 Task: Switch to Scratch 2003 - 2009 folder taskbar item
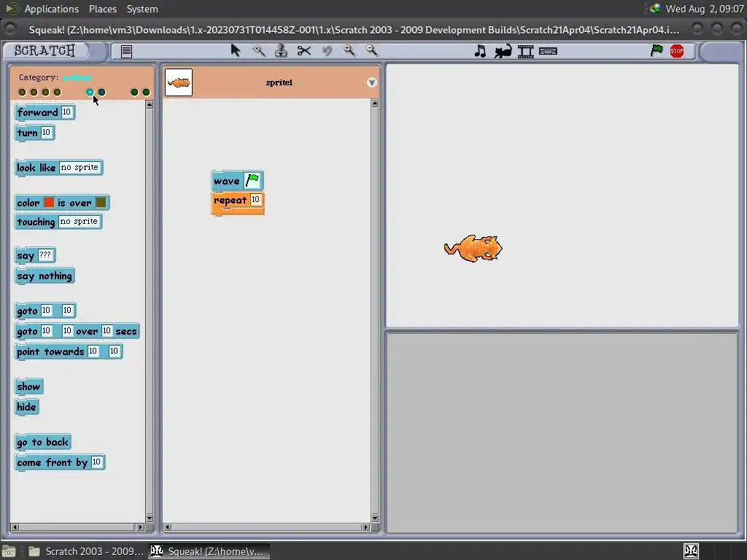tap(86, 551)
